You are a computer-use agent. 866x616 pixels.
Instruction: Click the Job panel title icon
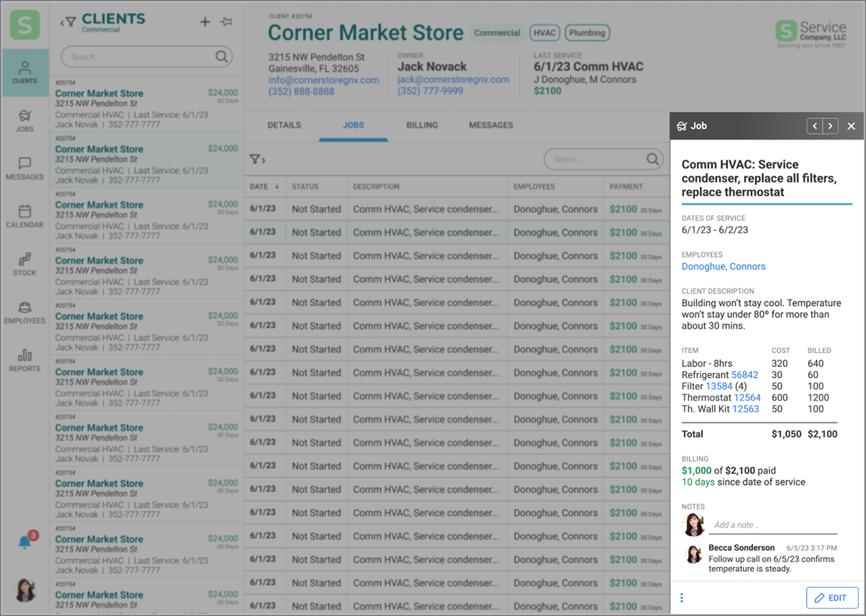click(682, 126)
